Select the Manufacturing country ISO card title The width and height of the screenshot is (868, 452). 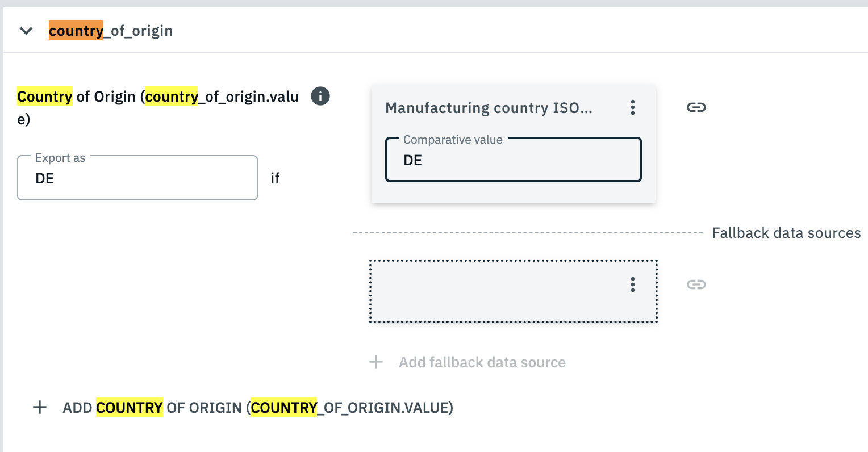(489, 108)
